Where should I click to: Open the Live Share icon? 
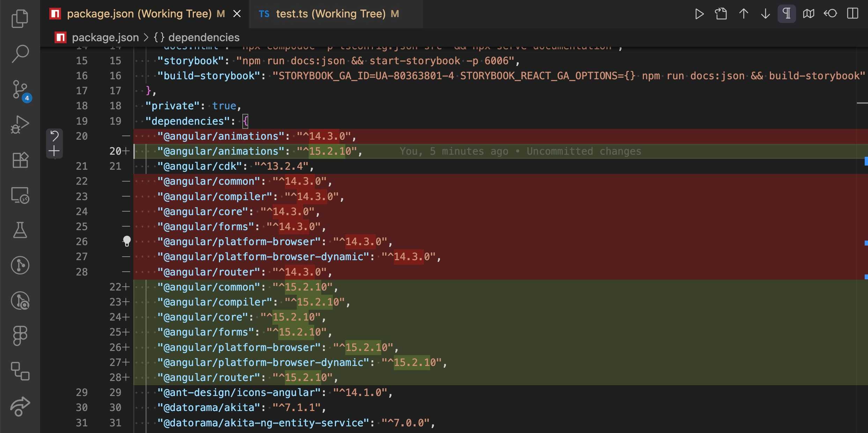[x=20, y=406]
